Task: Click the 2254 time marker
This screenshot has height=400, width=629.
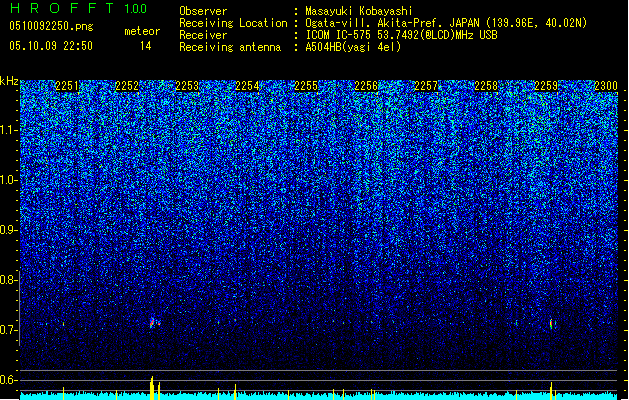Action: [x=247, y=86]
